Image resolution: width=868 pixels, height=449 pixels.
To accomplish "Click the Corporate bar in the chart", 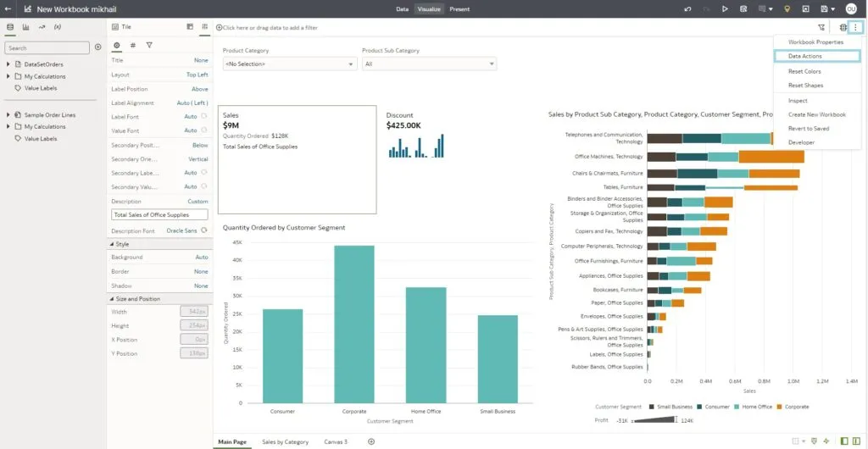I will (x=353, y=324).
